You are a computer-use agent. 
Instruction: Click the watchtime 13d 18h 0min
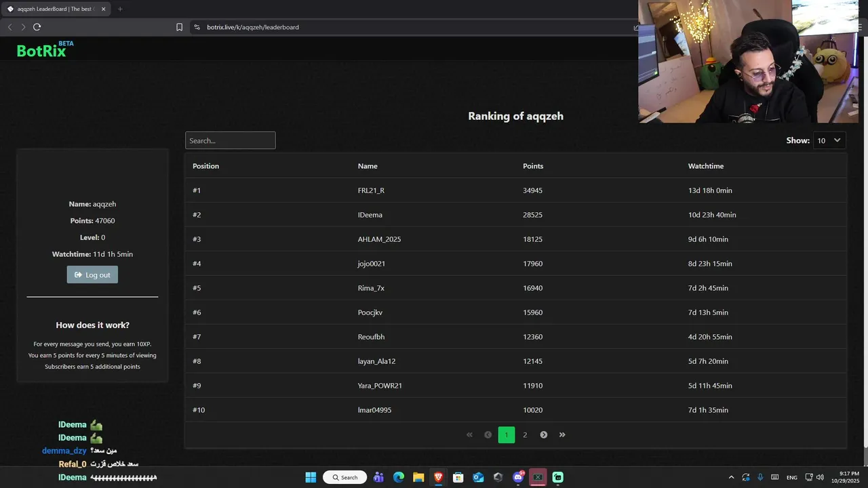tap(710, 190)
